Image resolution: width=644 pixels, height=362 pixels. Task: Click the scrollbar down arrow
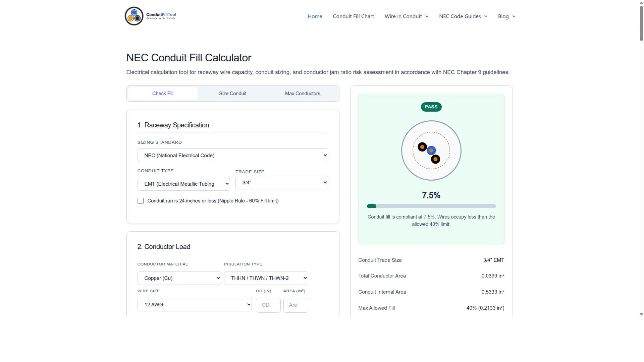tap(641, 314)
